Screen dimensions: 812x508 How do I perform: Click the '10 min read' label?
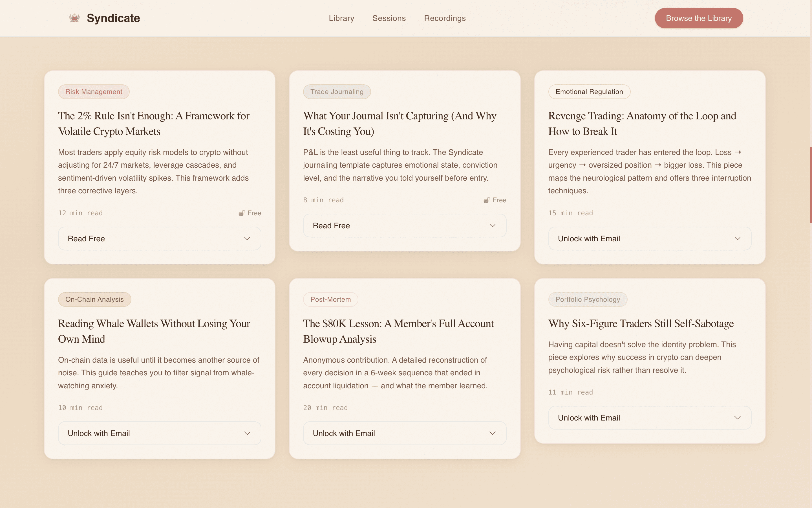click(81, 408)
